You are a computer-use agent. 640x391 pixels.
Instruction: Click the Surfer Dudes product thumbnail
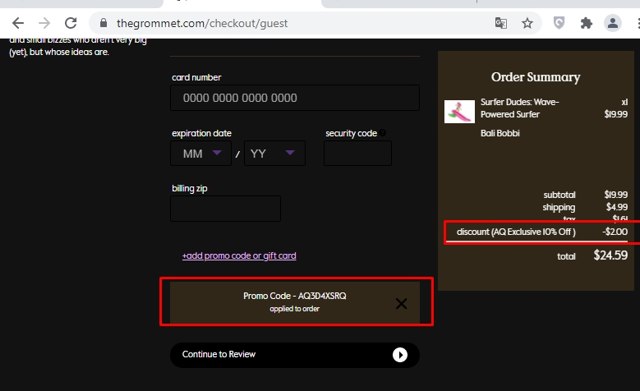(x=460, y=111)
